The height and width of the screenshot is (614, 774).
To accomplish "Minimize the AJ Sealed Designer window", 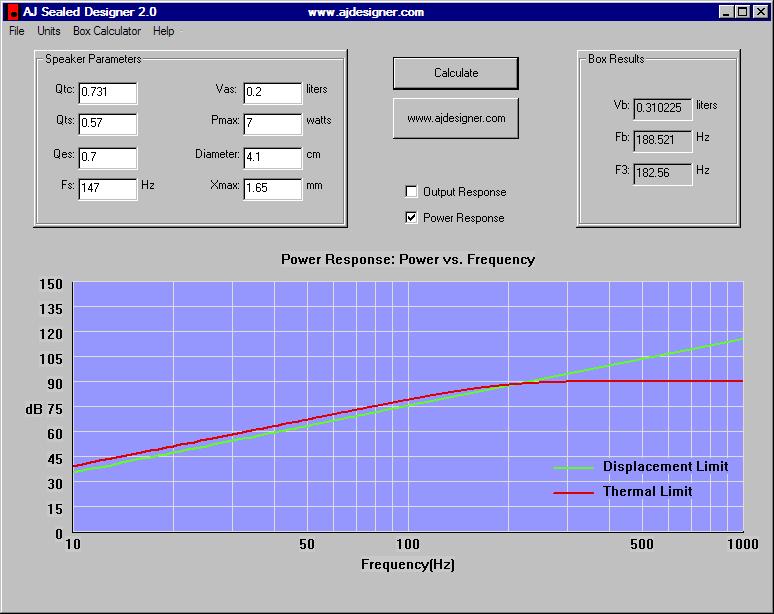I will click(x=726, y=12).
